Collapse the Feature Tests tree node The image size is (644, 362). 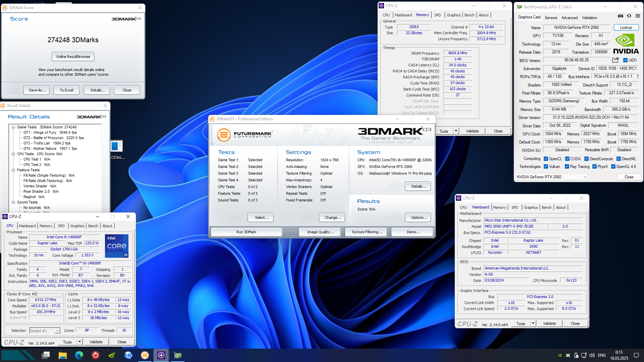13,170
